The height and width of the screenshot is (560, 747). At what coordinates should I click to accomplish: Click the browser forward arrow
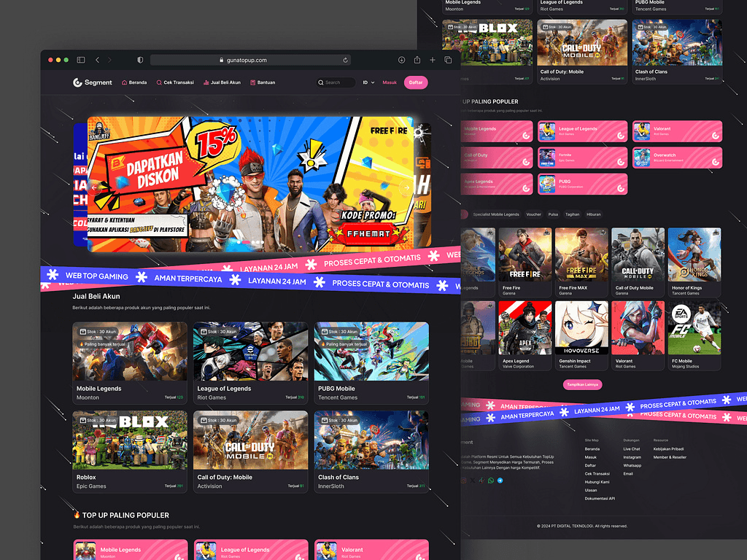tap(109, 60)
